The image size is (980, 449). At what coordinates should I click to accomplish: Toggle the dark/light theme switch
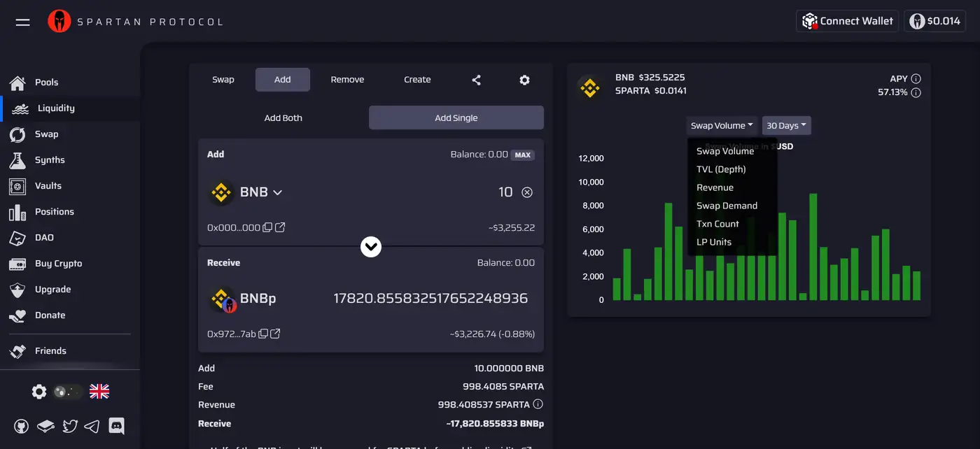click(x=69, y=392)
